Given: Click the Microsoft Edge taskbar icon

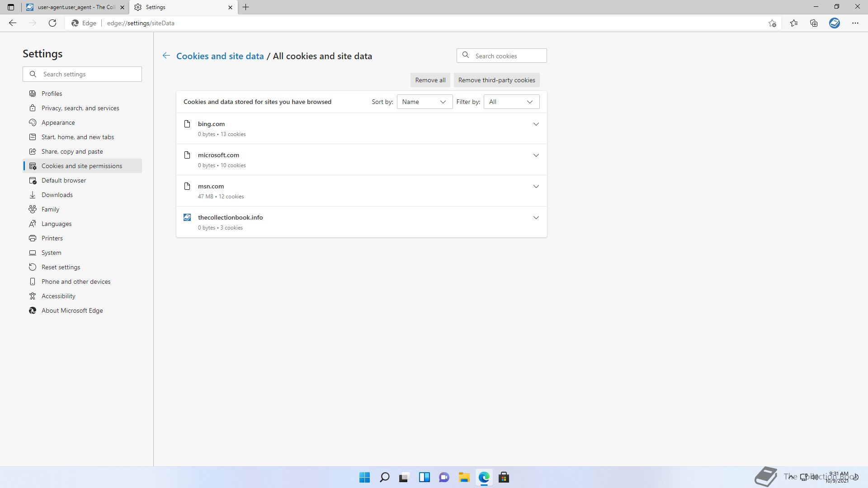Looking at the screenshot, I should click(484, 477).
